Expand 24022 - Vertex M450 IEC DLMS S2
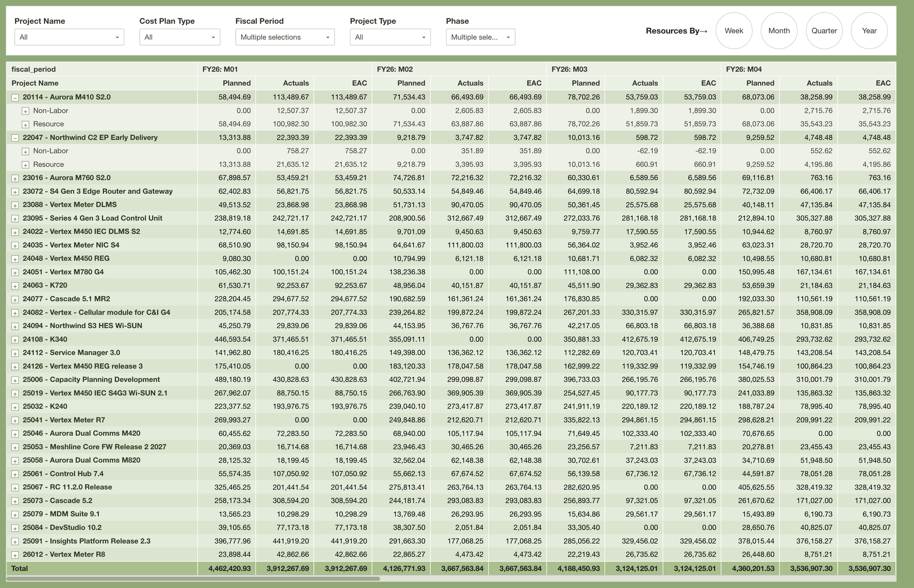 coord(15,232)
